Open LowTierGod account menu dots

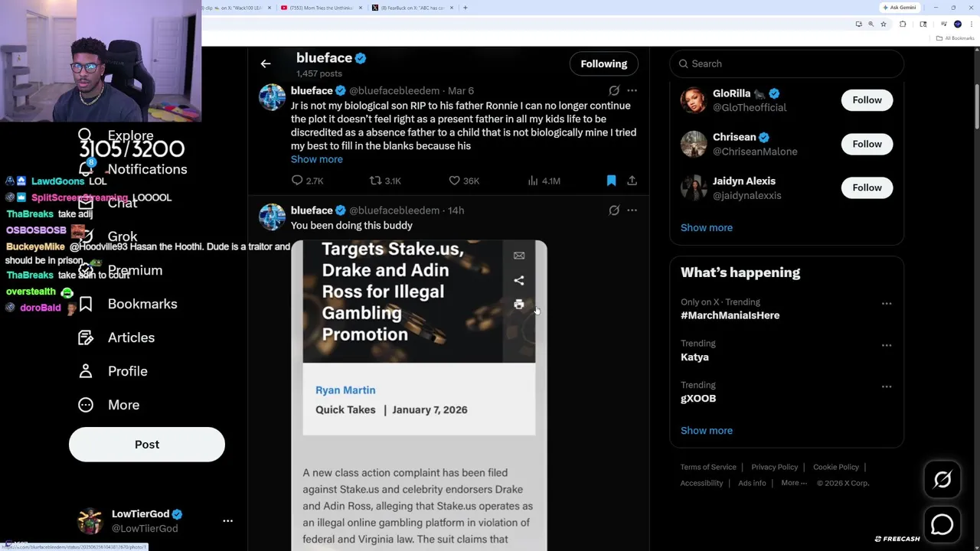tap(227, 520)
